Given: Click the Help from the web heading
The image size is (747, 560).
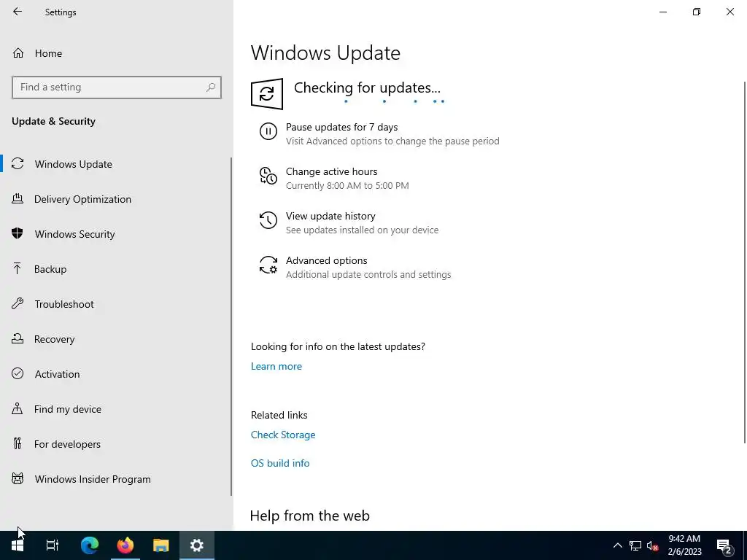Looking at the screenshot, I should 309,516.
